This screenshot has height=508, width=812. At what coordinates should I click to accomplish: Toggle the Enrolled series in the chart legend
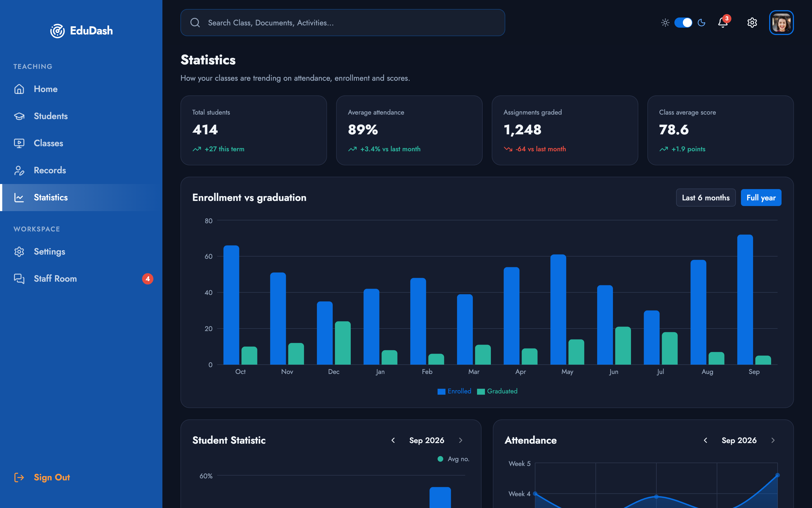point(454,391)
